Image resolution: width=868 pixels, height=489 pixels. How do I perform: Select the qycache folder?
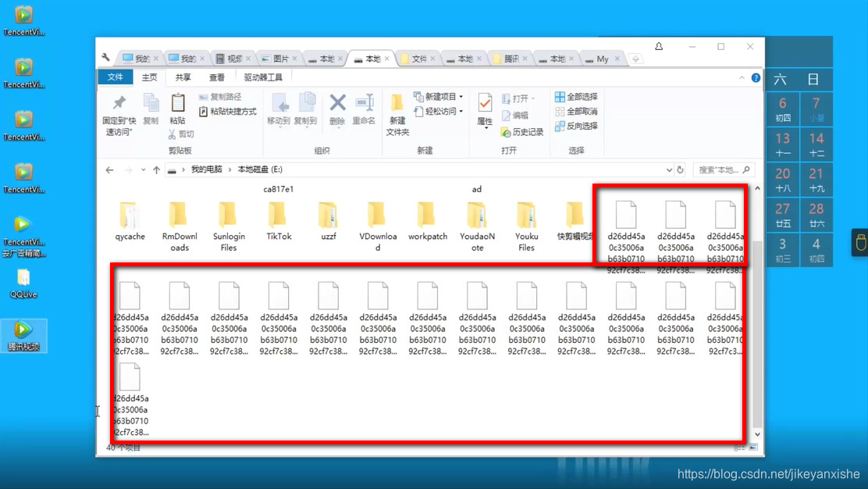130,220
